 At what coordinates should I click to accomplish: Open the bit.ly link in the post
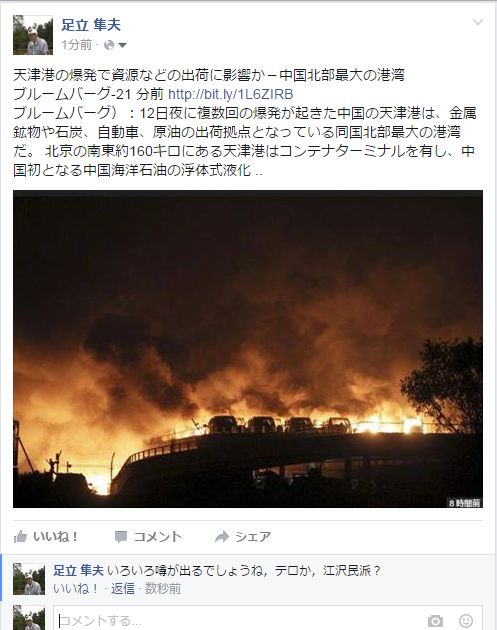(230, 94)
